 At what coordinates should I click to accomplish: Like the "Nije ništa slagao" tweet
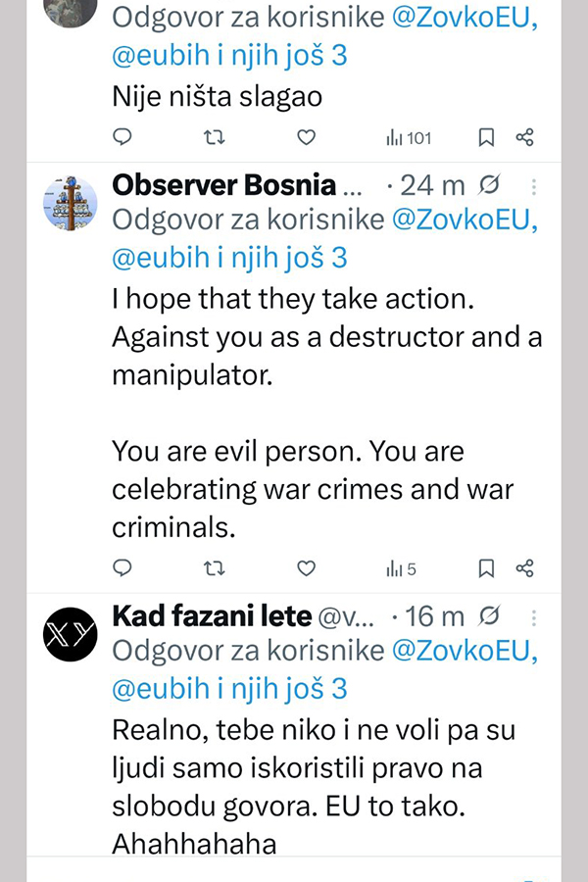pyautogui.click(x=306, y=138)
